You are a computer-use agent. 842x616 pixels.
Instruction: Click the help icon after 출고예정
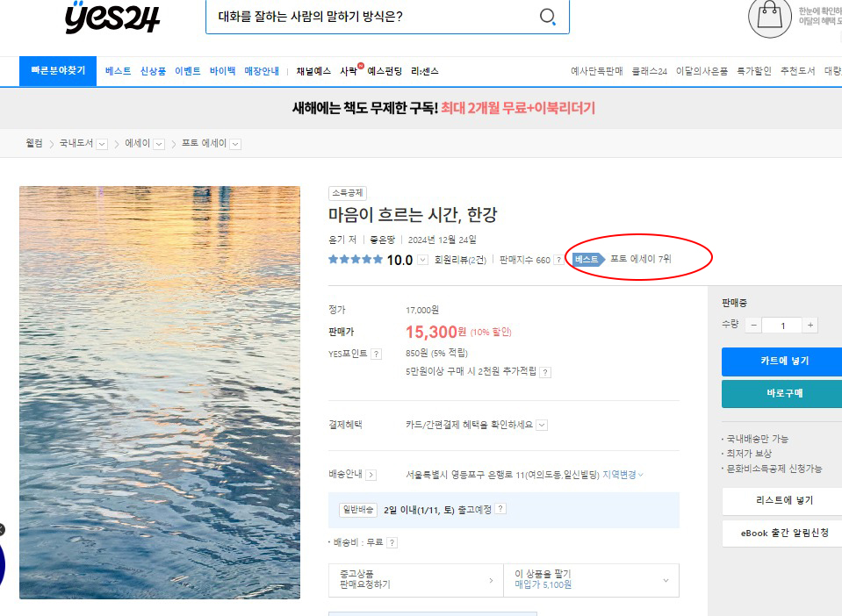[x=500, y=509]
